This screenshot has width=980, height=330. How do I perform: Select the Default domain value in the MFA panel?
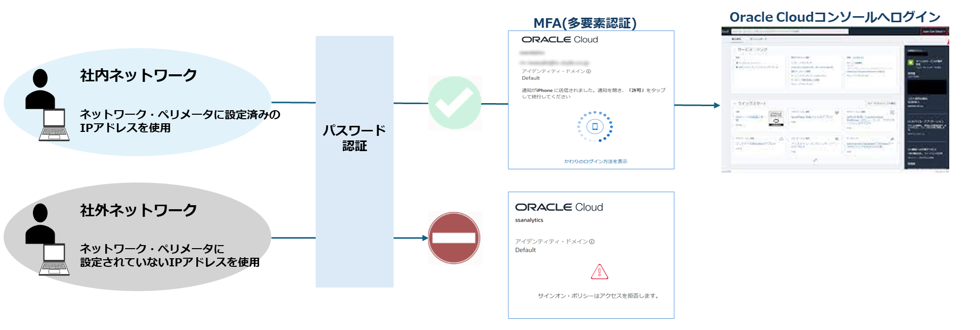[531, 78]
